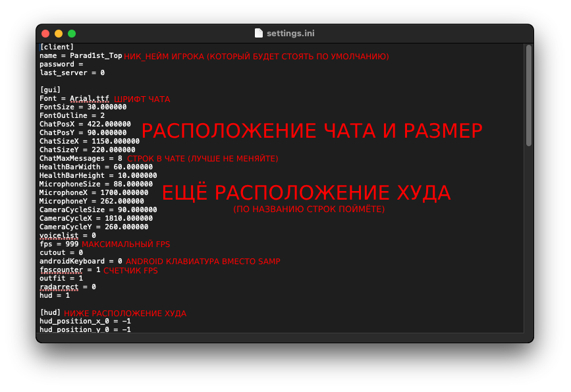Click the 'hud_position_y_0 = -1' line
This screenshot has height=392, width=571.
(x=85, y=329)
